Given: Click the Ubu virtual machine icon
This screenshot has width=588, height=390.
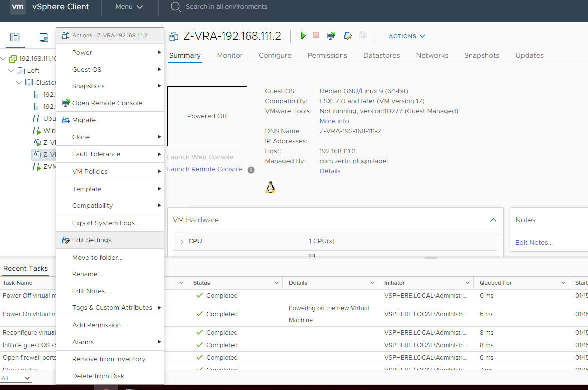Looking at the screenshot, I should click(37, 119).
